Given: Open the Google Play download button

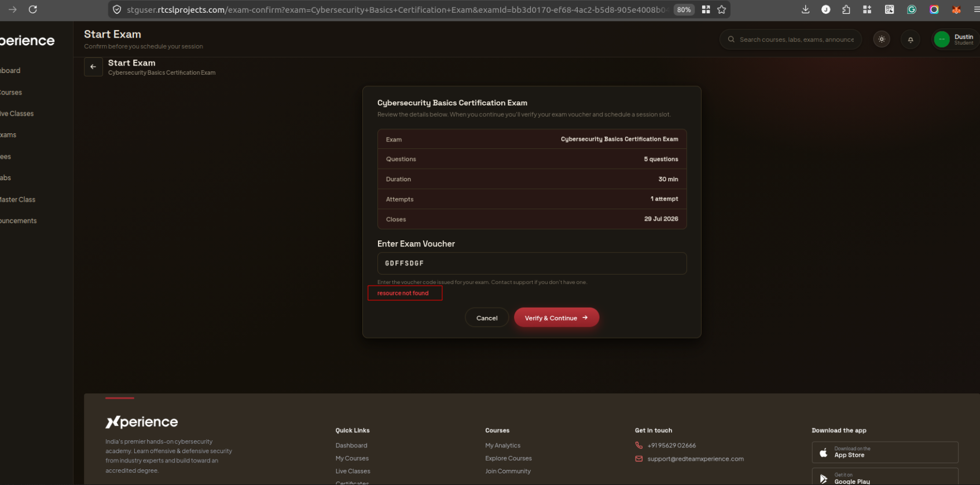Looking at the screenshot, I should pos(885,477).
